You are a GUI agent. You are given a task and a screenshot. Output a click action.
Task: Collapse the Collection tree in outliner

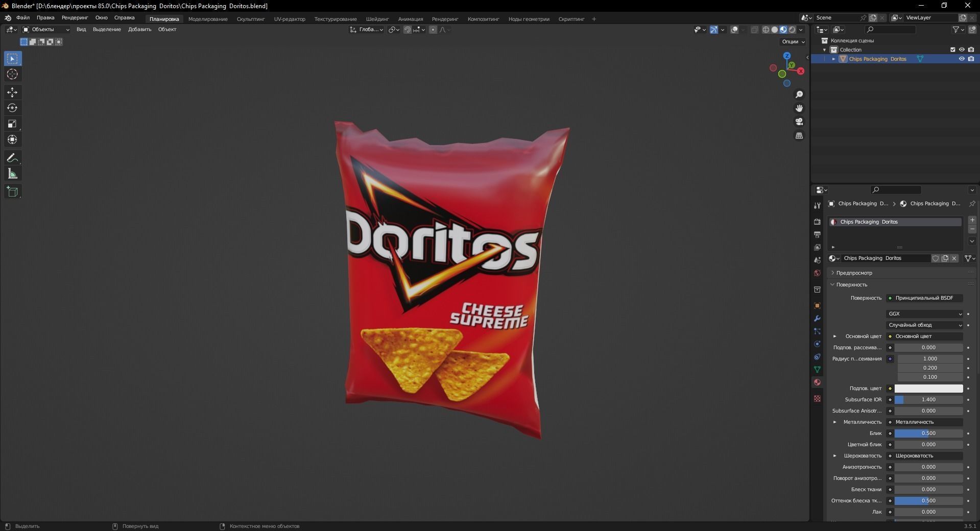[x=825, y=50]
